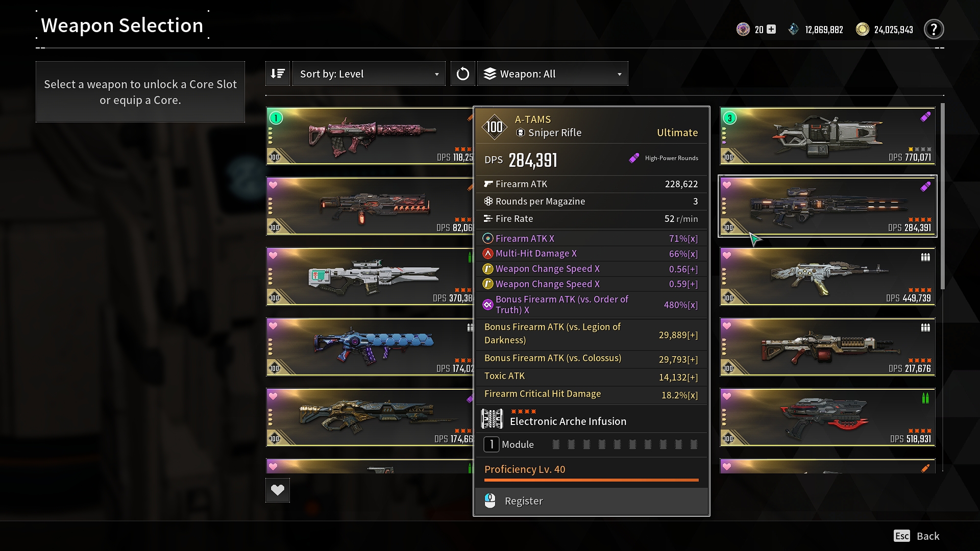Click the plus icon to add currency
Image resolution: width=980 pixels, height=551 pixels.
pos(771,29)
